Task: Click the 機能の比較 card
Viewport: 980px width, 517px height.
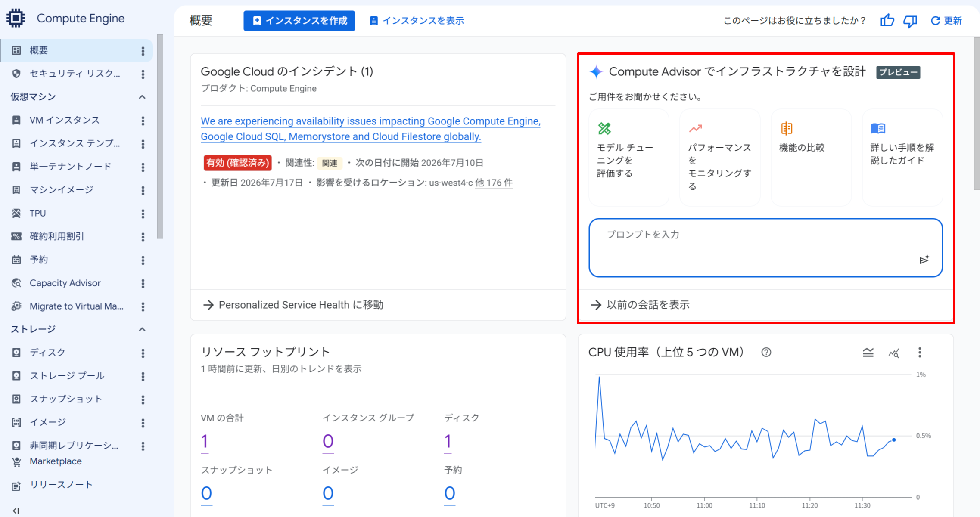Action: pyautogui.click(x=811, y=158)
